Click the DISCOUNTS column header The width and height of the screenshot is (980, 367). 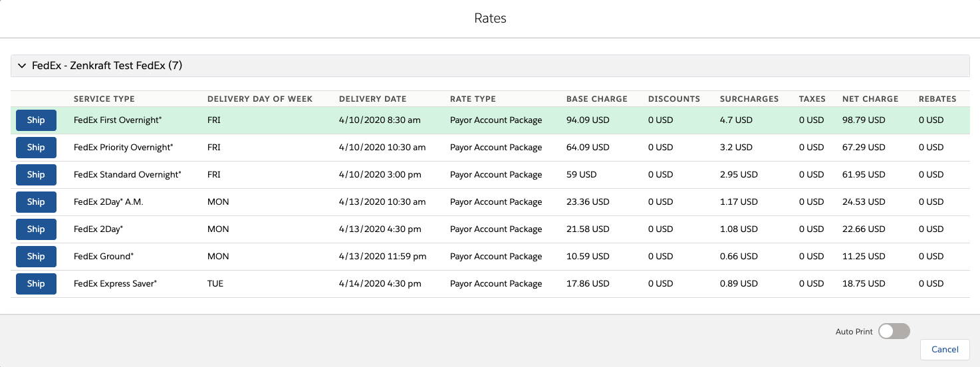click(674, 99)
